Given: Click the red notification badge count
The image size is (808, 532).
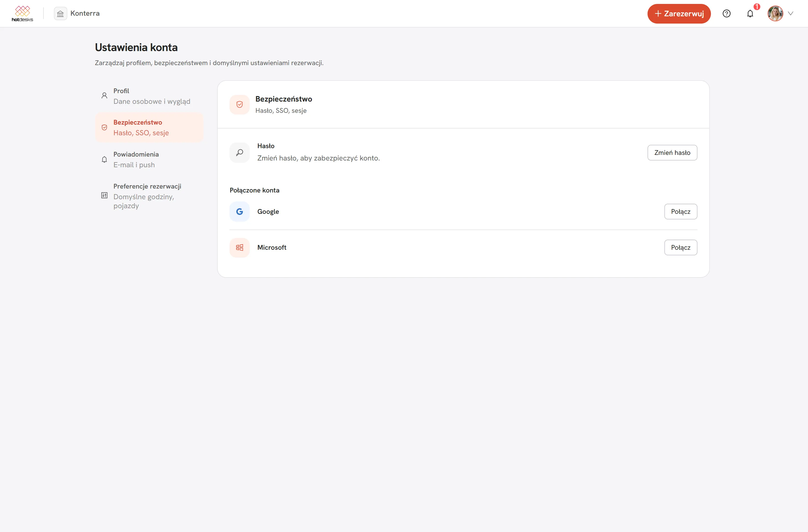Looking at the screenshot, I should 757,7.
